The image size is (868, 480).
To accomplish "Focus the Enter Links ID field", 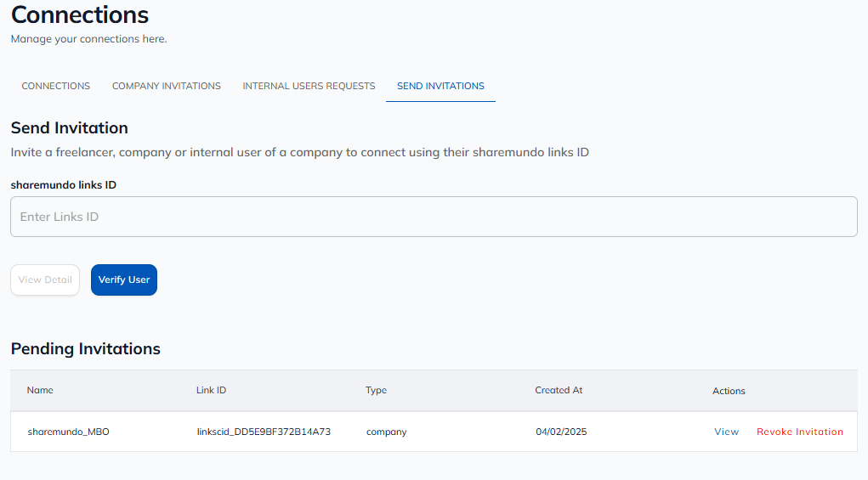I will [434, 217].
